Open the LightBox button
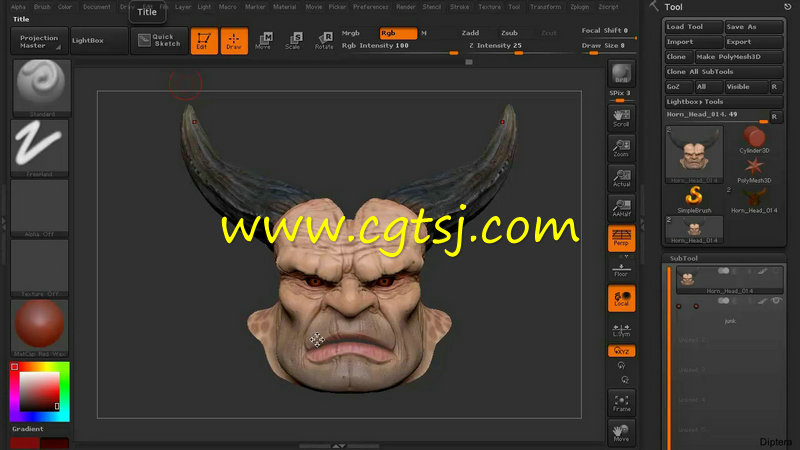Screen dimensions: 800x450 click(99, 40)
